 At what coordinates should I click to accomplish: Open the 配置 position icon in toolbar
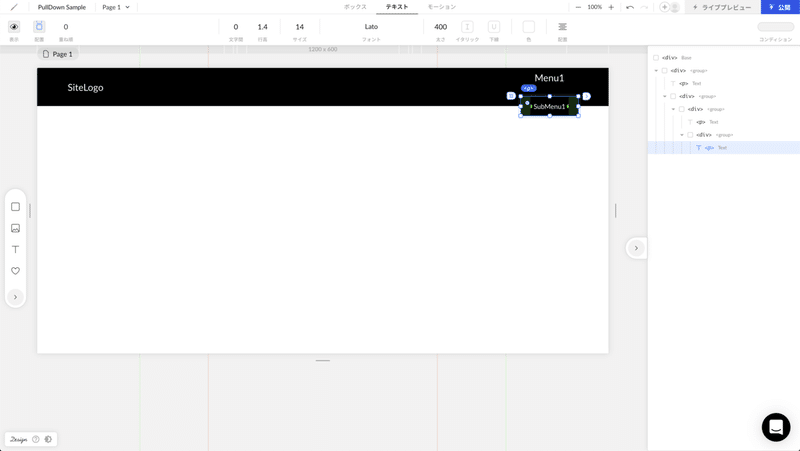pyautogui.click(x=39, y=27)
